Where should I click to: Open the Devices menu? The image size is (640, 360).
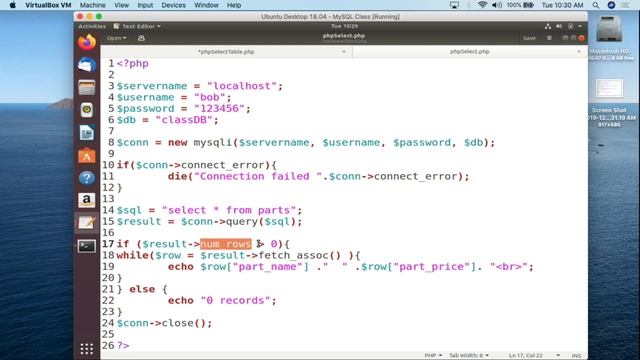(x=173, y=5)
